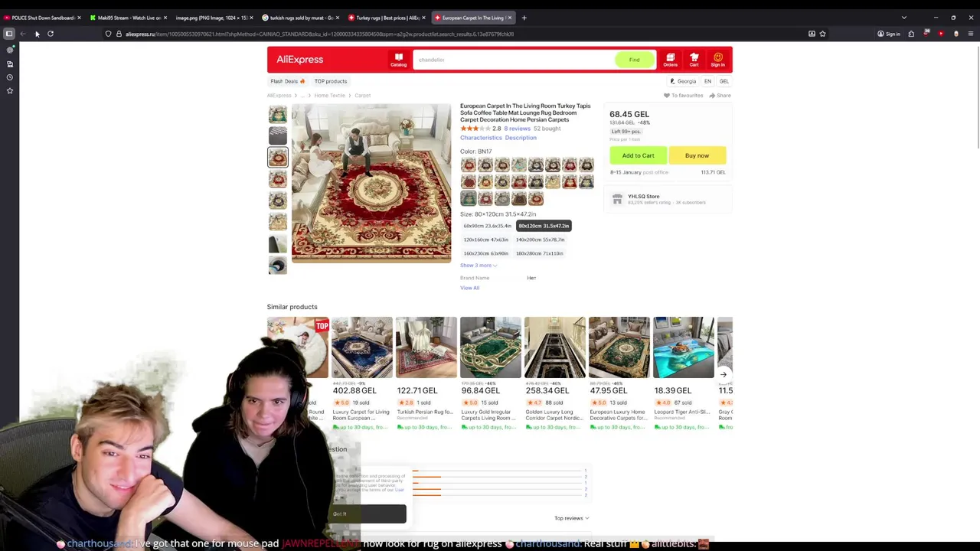Select the 80x120cm size option
This screenshot has height=551, width=980.
click(x=544, y=226)
